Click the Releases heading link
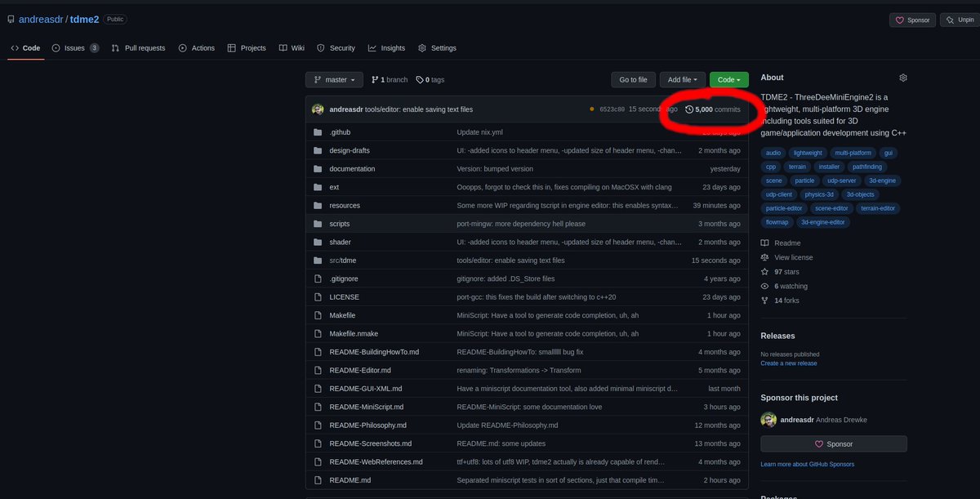 (777, 336)
